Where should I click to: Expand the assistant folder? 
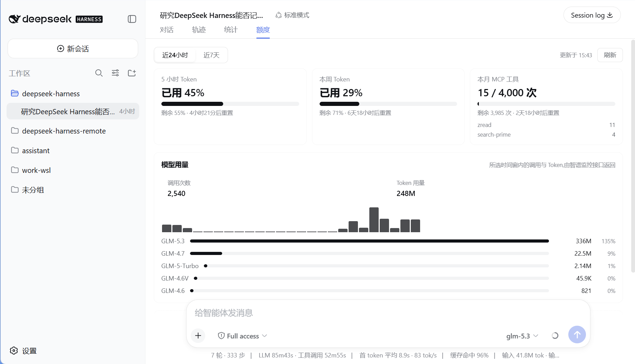73,150
